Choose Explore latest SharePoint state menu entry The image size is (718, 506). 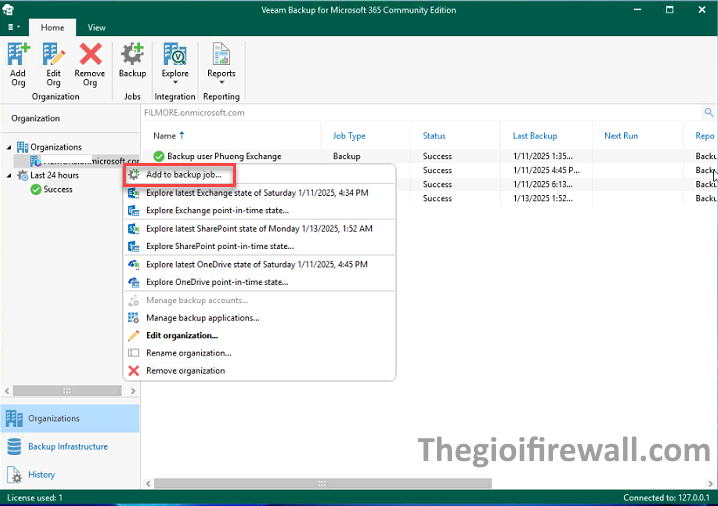click(260, 229)
